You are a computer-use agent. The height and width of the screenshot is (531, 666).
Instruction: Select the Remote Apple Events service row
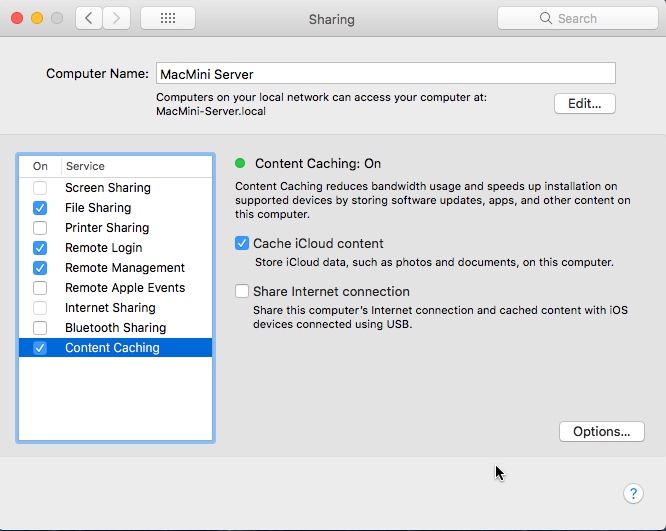(116, 288)
